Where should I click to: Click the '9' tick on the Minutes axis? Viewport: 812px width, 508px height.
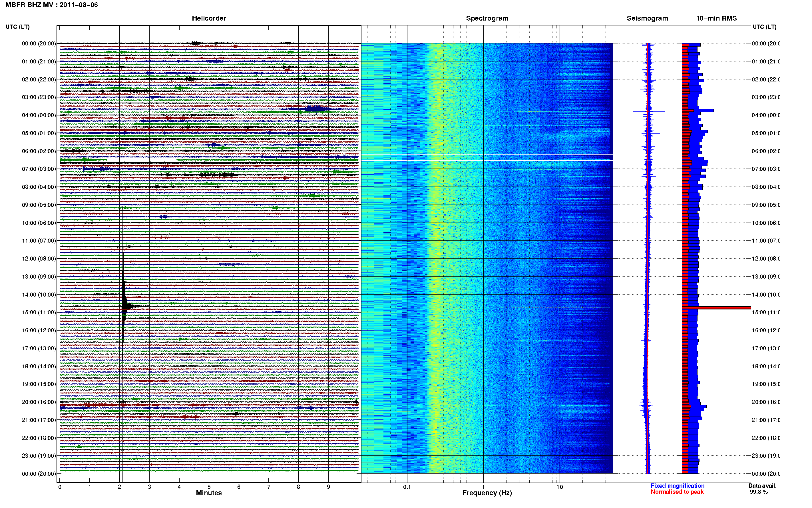click(x=328, y=487)
